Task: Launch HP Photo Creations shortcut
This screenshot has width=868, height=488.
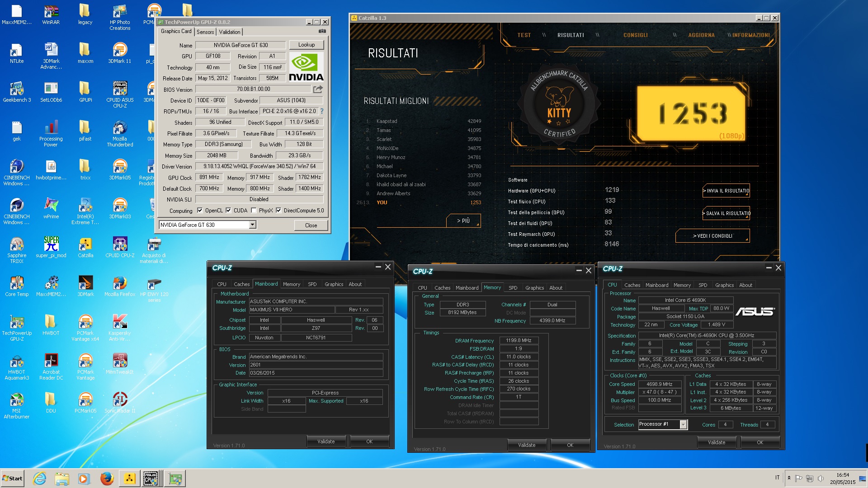Action: [120, 17]
